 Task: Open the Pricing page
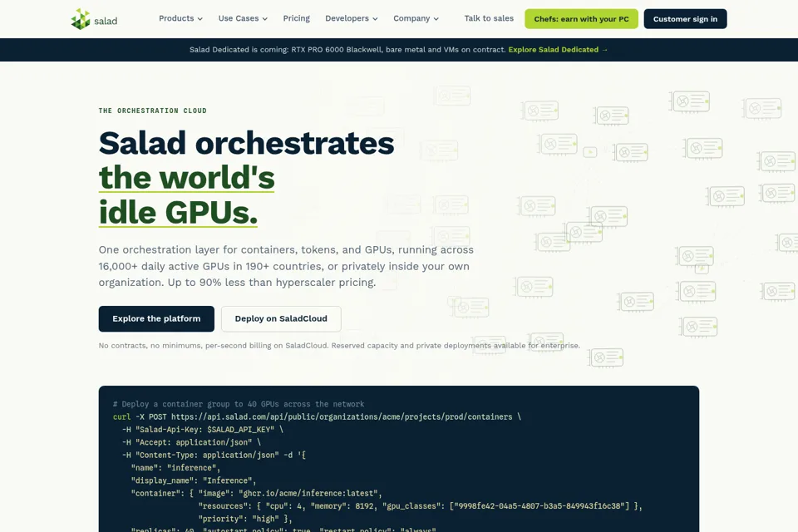coord(296,18)
